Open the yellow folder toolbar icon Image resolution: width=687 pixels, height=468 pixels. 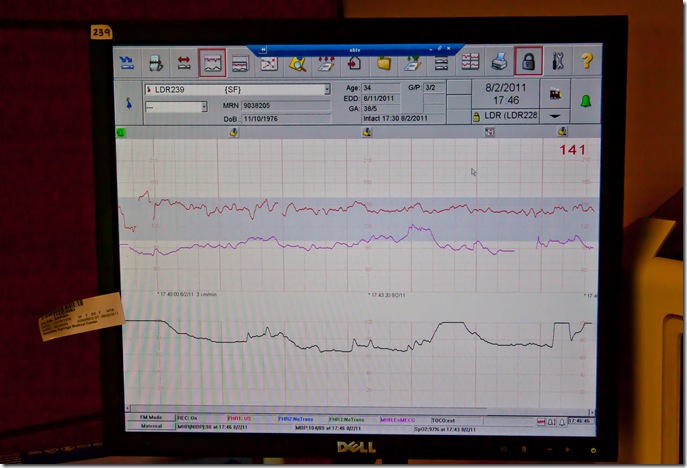384,64
